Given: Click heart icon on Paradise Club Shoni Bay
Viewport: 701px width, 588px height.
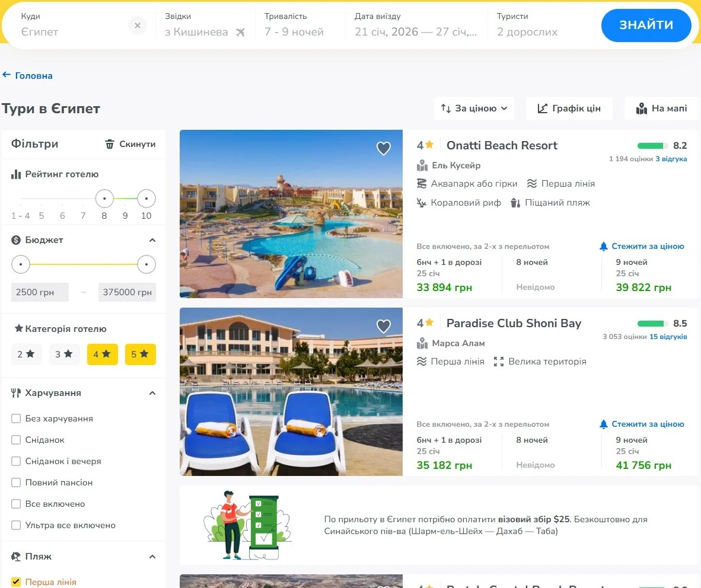Looking at the screenshot, I should 384,327.
